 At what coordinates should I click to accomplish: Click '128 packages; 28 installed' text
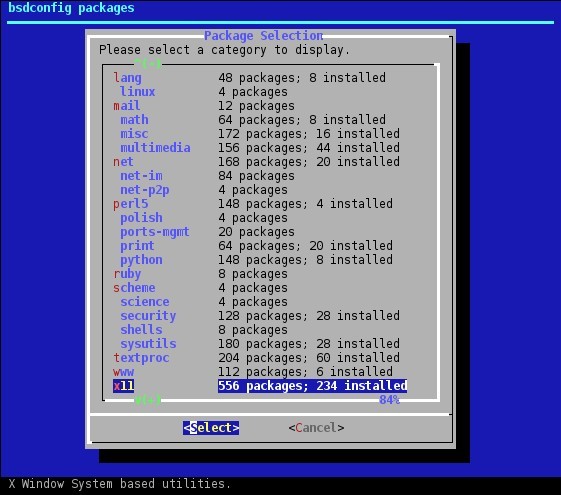click(309, 316)
